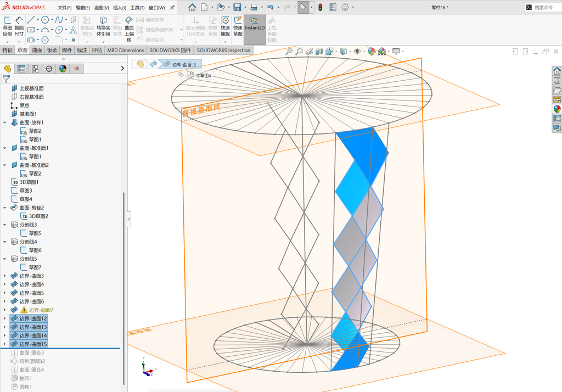Image resolution: width=562 pixels, height=392 pixels.
Task: Switch to the 钣金 tab
Action: coord(52,50)
